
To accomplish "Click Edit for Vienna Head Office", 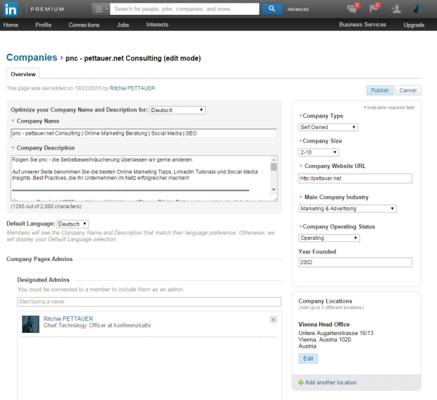I will tap(308, 358).
